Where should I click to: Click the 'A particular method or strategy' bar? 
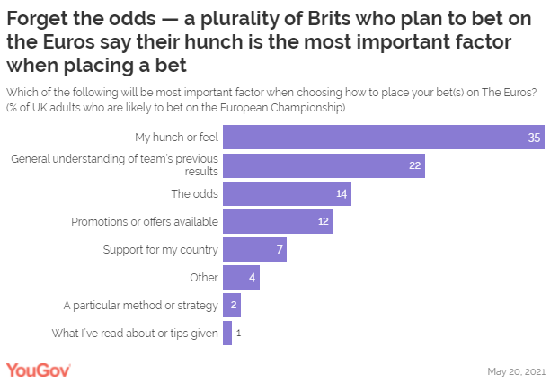231,305
